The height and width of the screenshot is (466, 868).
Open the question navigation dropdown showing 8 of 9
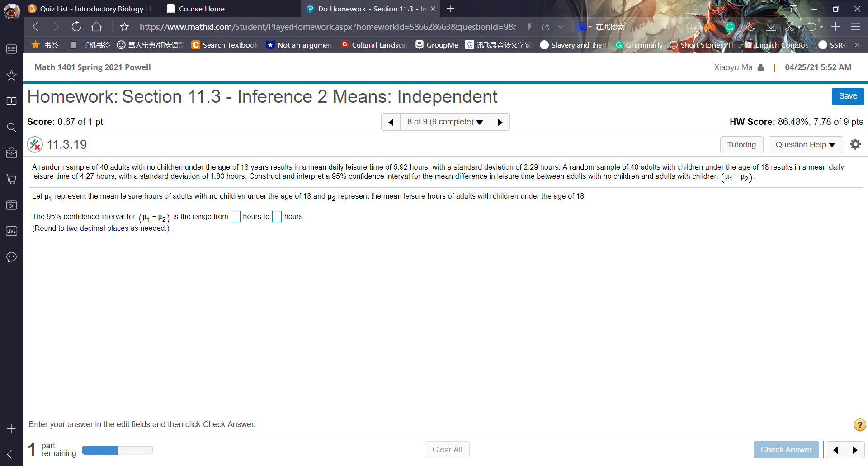(x=445, y=122)
